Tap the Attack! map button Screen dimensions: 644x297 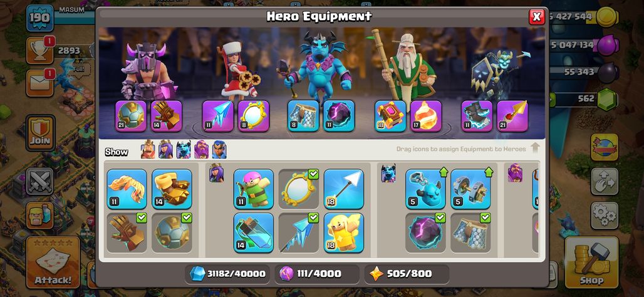coord(53,263)
